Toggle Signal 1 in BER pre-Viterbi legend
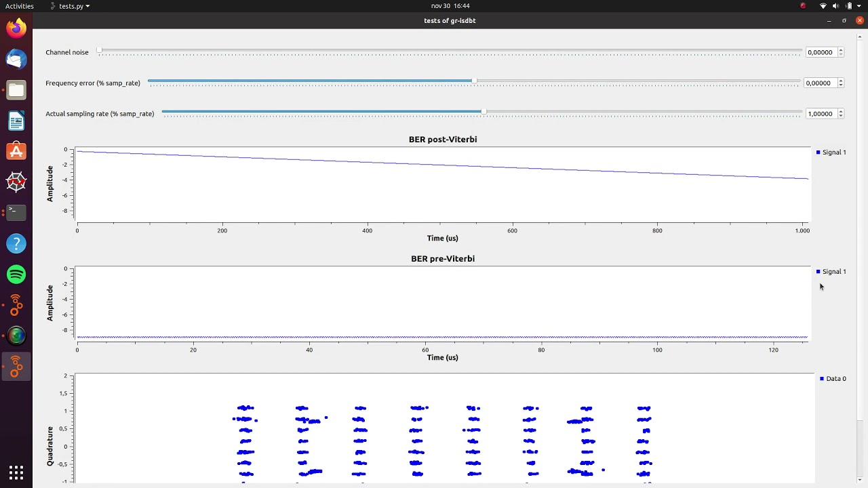Image resolution: width=868 pixels, height=488 pixels. 831,272
